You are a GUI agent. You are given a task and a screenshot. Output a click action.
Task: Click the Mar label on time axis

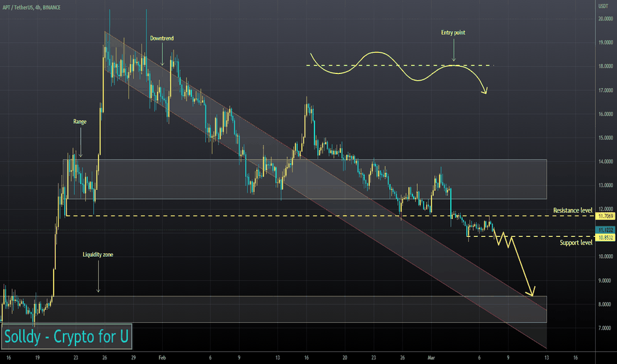click(431, 357)
